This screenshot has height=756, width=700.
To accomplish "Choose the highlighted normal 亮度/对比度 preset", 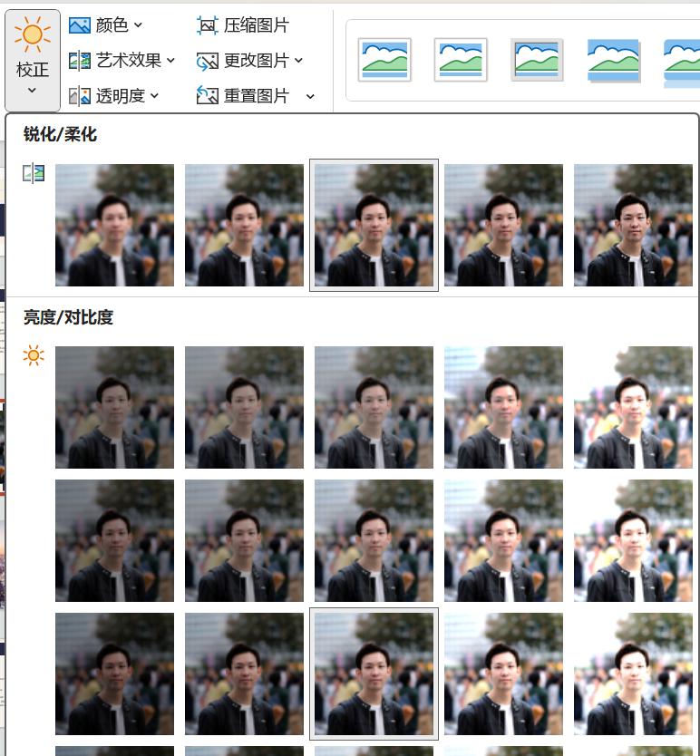I will click(374, 674).
